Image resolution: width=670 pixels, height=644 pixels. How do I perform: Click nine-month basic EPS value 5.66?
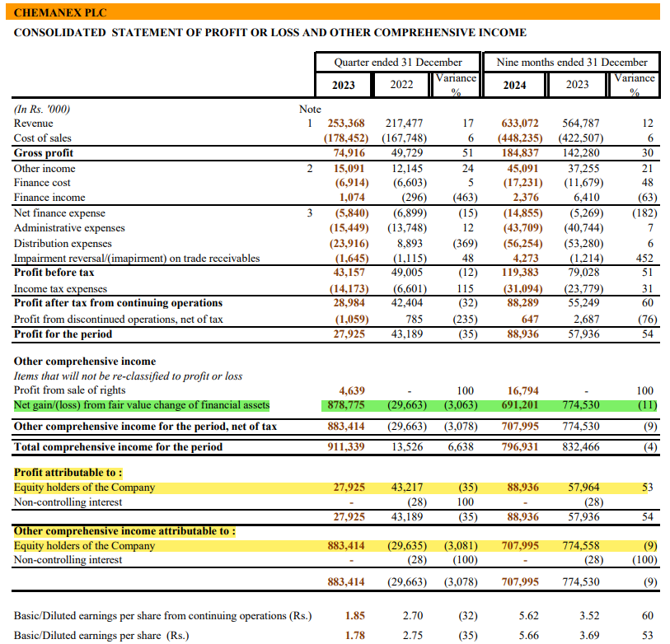[528, 636]
